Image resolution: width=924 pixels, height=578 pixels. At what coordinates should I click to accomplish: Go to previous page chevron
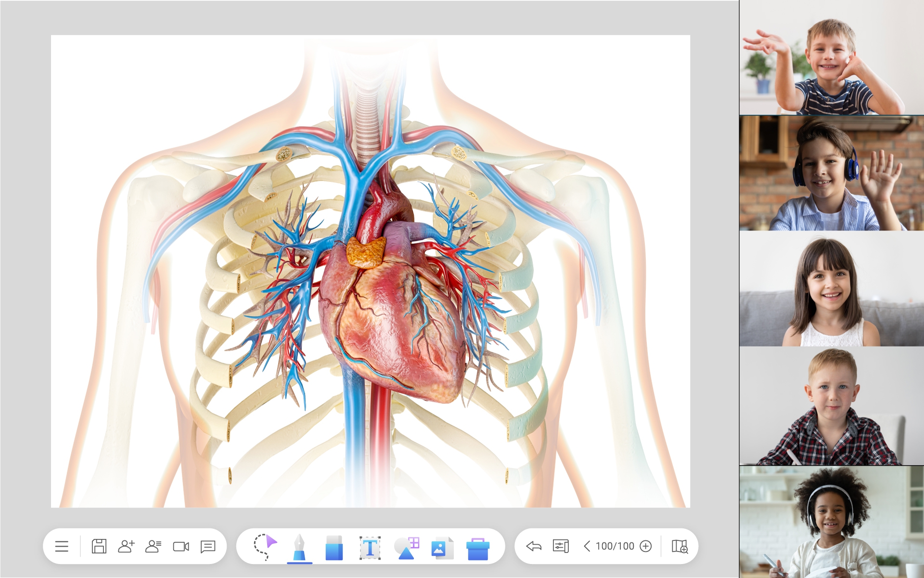click(x=587, y=546)
